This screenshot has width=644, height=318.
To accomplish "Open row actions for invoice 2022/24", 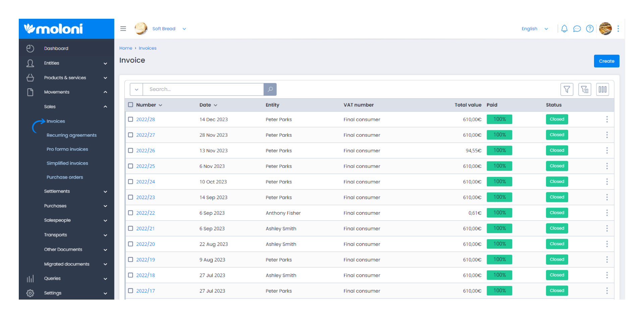I will coord(607,182).
